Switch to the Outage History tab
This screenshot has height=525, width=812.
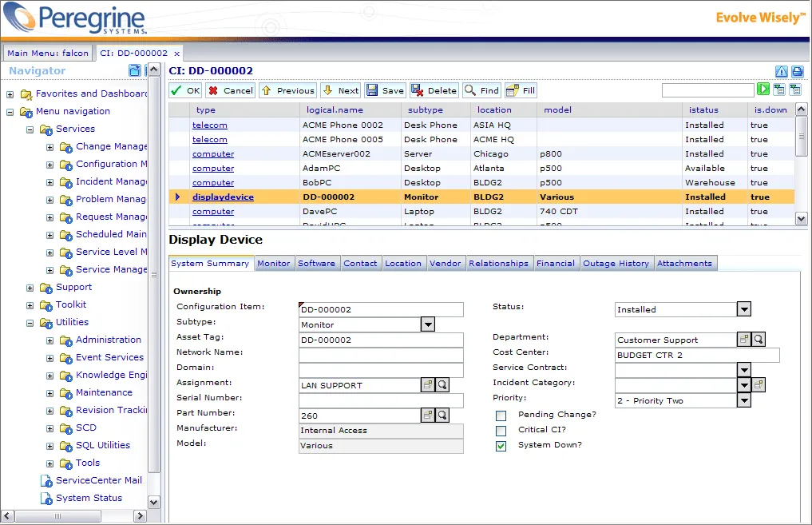tap(616, 263)
